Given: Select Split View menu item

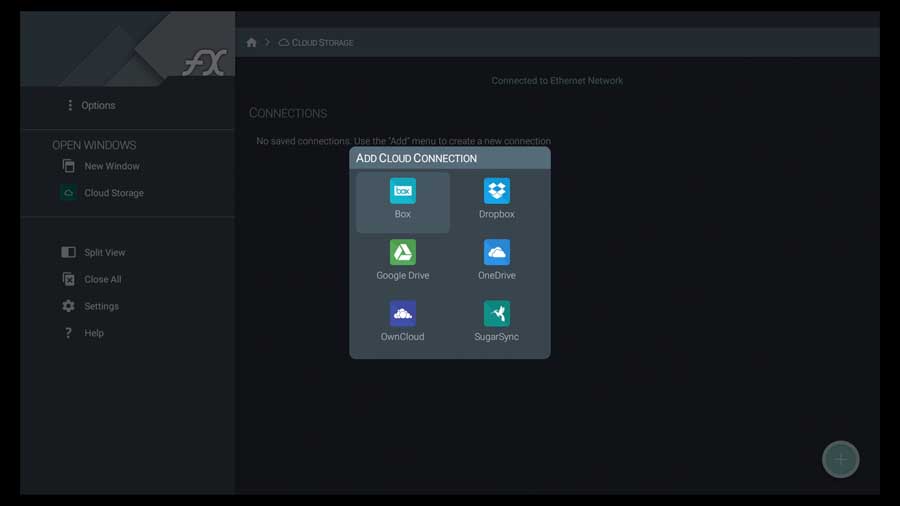Looking at the screenshot, I should (104, 252).
